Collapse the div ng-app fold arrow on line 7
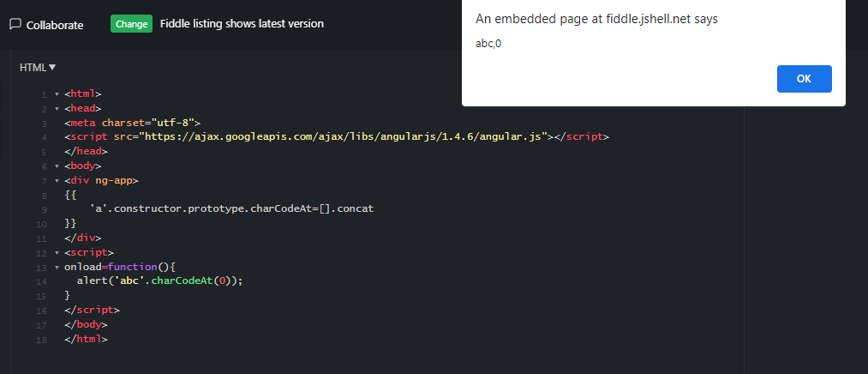 (57, 181)
